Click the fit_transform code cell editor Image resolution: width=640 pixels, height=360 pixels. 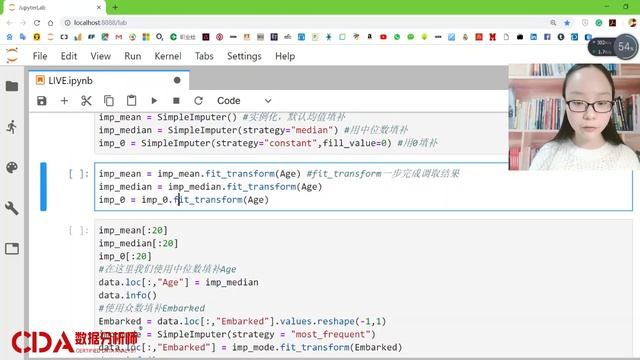tap(363, 187)
